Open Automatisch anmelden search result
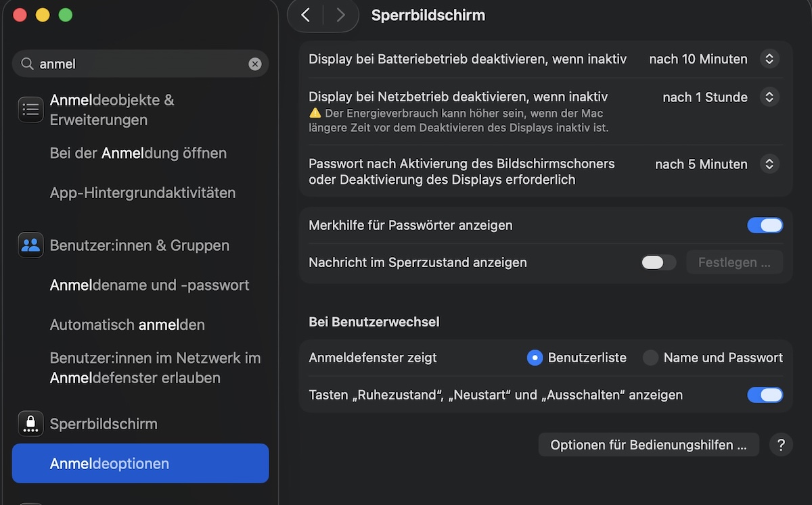812x505 pixels. pyautogui.click(x=127, y=324)
